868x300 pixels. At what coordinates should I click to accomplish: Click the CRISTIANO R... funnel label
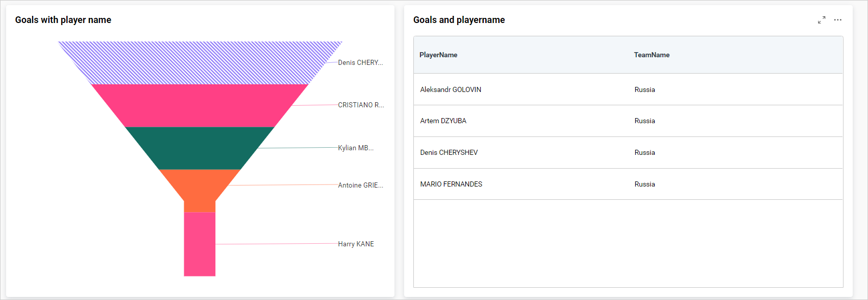[x=361, y=105]
